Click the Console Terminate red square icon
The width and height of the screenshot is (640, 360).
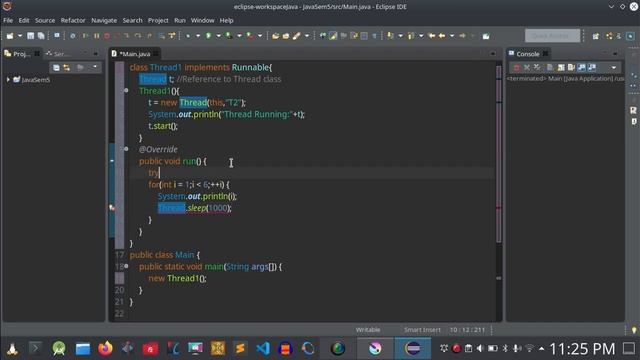click(516, 67)
